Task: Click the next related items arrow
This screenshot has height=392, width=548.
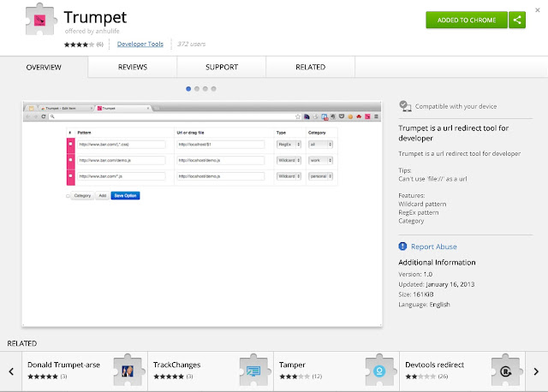Action: [536, 371]
